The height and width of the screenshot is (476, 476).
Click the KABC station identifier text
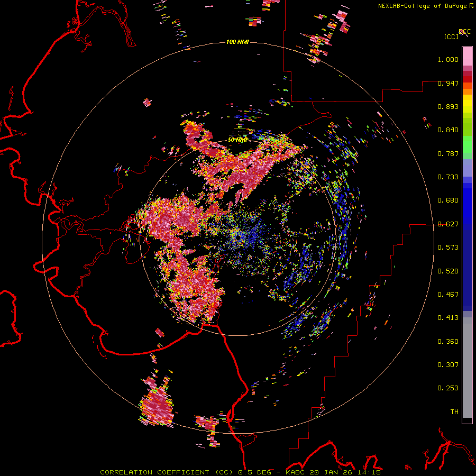pyautogui.click(x=295, y=472)
